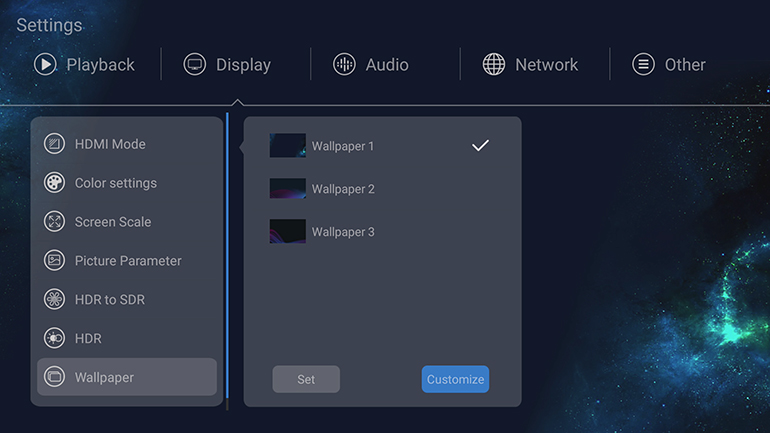
Task: Click the Other menu-lines icon
Action: 643,65
